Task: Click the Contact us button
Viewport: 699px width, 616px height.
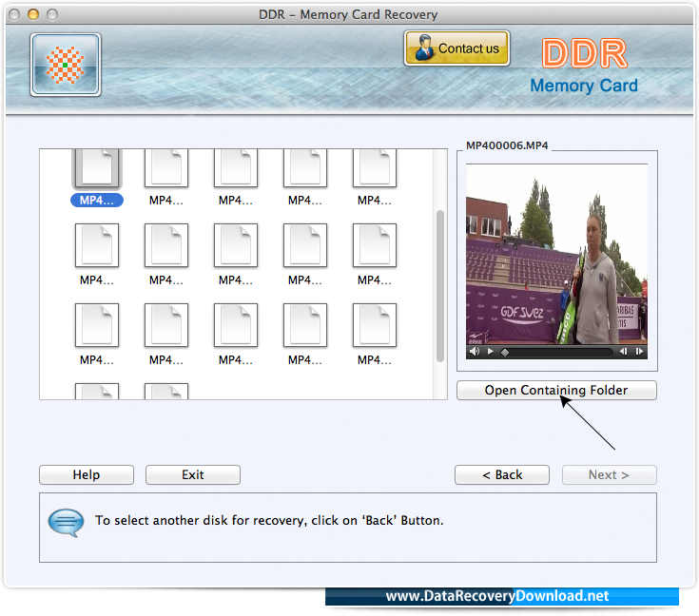Action: (456, 48)
